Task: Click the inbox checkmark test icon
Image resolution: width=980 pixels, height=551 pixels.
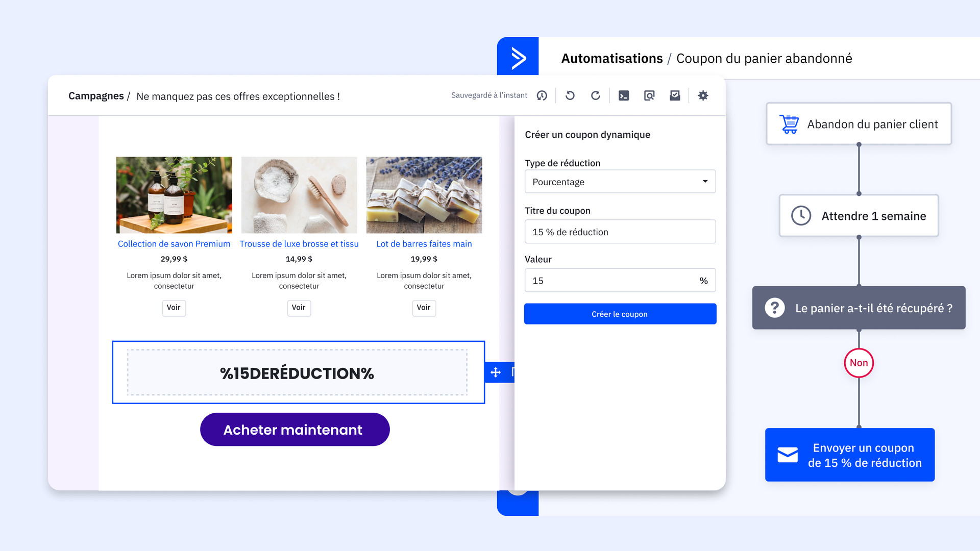Action: tap(675, 95)
